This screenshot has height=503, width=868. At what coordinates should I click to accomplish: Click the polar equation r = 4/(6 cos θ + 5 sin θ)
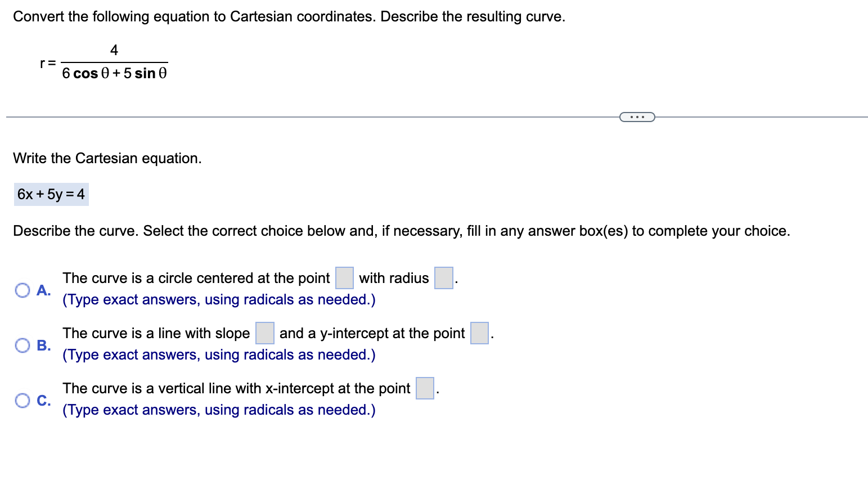(103, 62)
